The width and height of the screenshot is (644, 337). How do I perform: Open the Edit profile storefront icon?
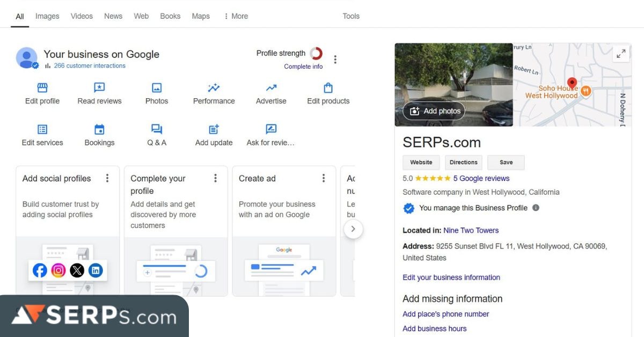click(x=42, y=88)
